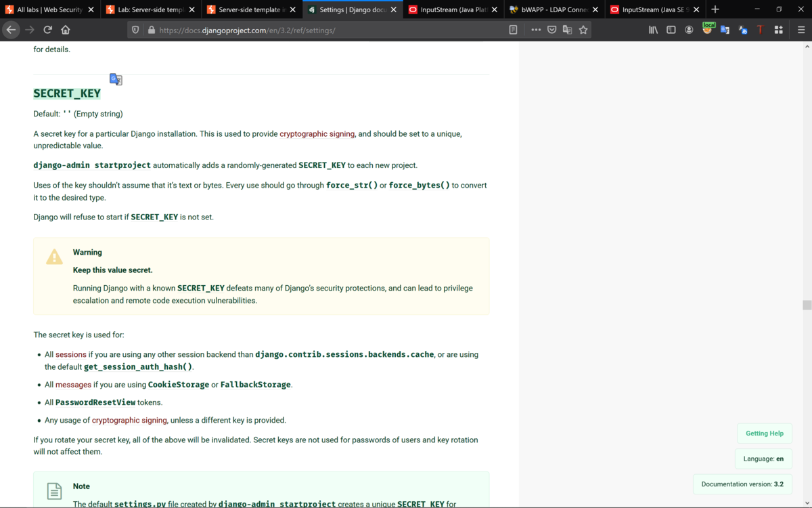Open a new browser tab

tap(715, 9)
